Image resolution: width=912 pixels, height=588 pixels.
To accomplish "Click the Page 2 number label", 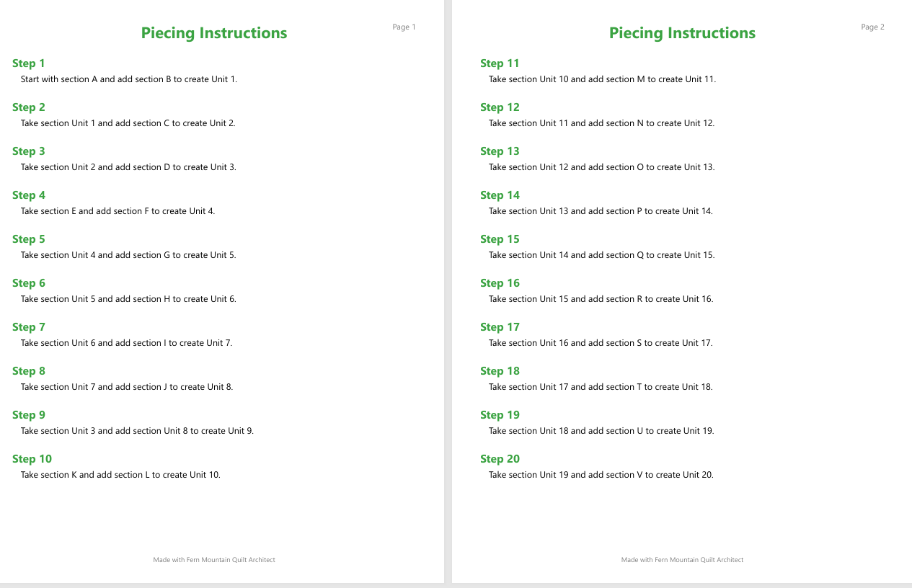I will point(872,27).
